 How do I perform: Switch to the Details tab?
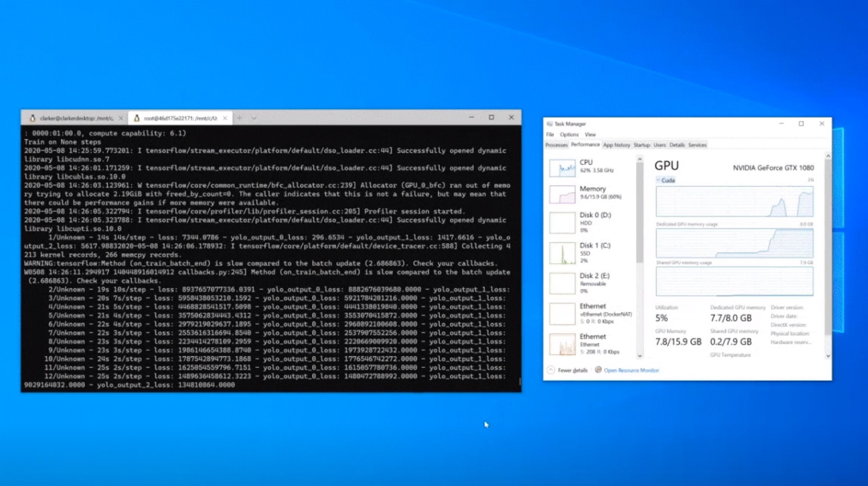tap(677, 145)
